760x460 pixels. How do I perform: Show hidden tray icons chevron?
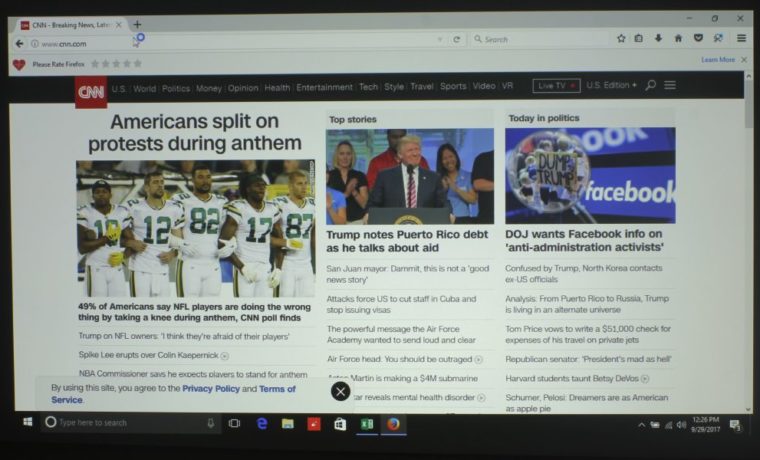[641, 425]
